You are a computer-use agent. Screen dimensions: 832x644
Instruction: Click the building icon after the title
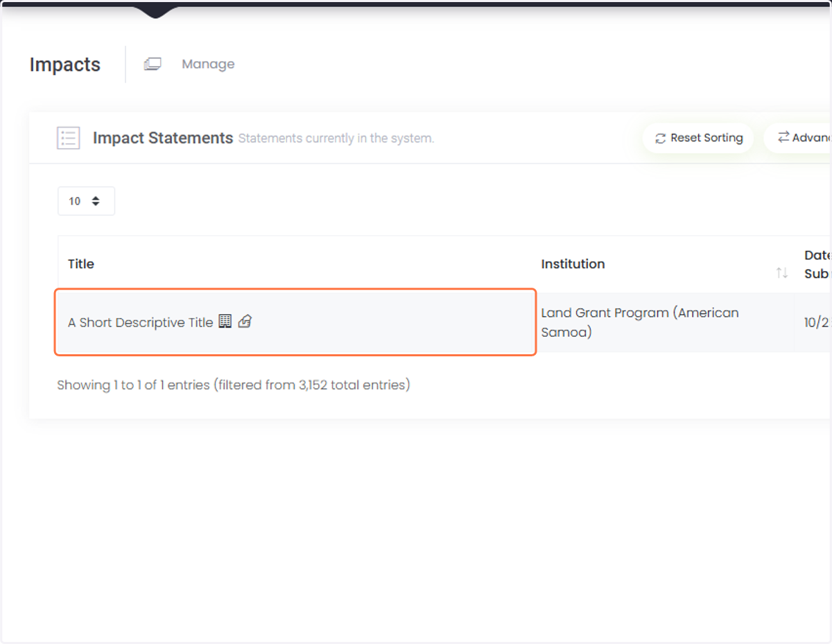coord(225,321)
